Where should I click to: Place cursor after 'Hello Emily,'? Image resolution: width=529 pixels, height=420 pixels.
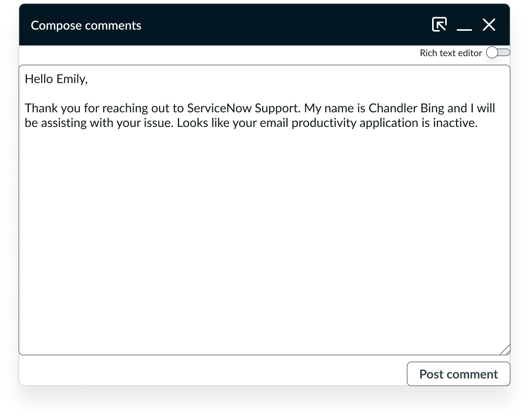pyautogui.click(x=88, y=79)
